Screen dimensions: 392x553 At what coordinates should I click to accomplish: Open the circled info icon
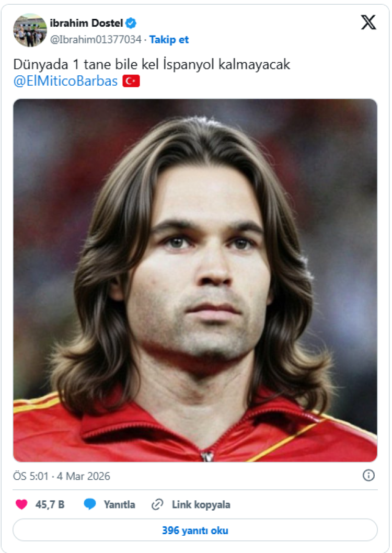(368, 476)
